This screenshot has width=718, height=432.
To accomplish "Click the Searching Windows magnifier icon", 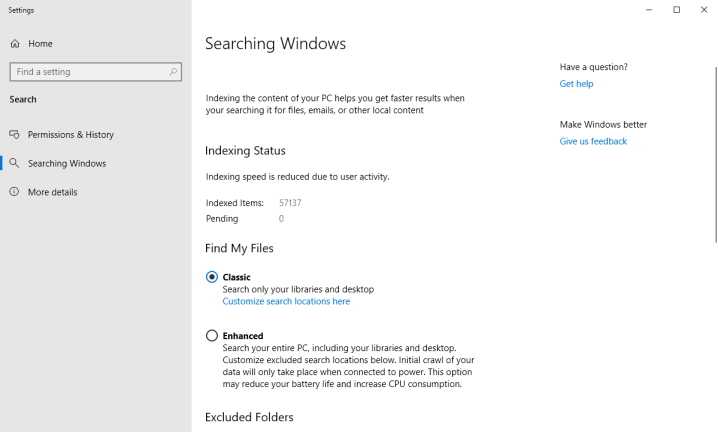I will (15, 163).
